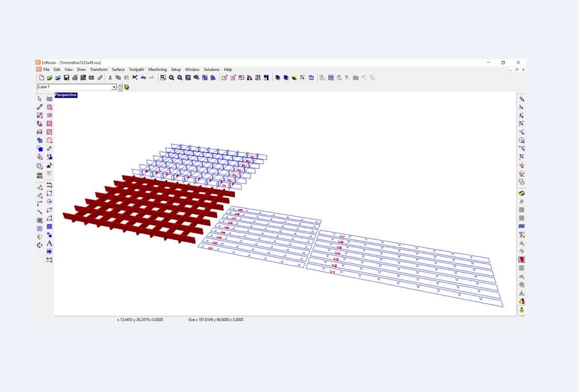Click the Zoom in magnifier icon
This screenshot has height=392, width=579.
[x=172, y=78]
